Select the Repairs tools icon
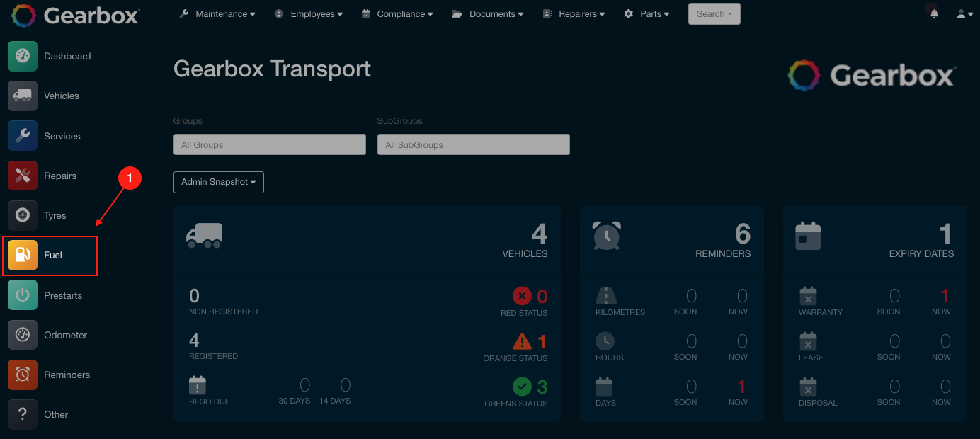The width and height of the screenshot is (980, 439). (x=22, y=176)
